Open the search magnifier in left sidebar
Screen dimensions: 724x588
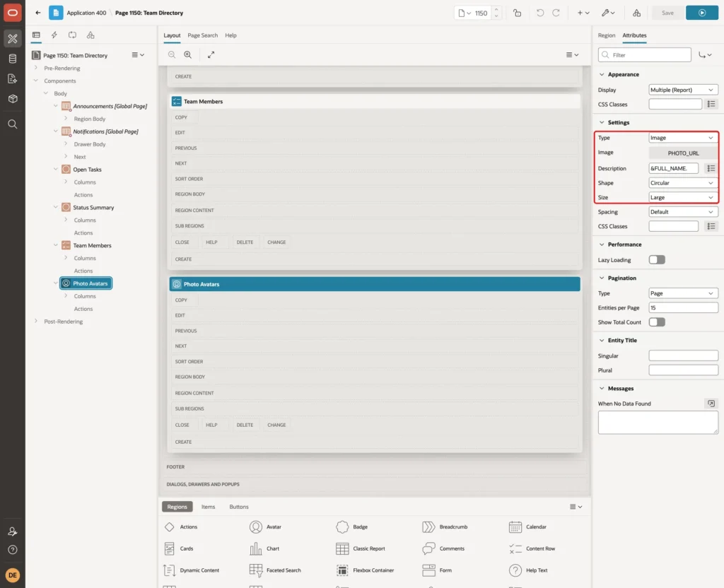click(x=13, y=124)
